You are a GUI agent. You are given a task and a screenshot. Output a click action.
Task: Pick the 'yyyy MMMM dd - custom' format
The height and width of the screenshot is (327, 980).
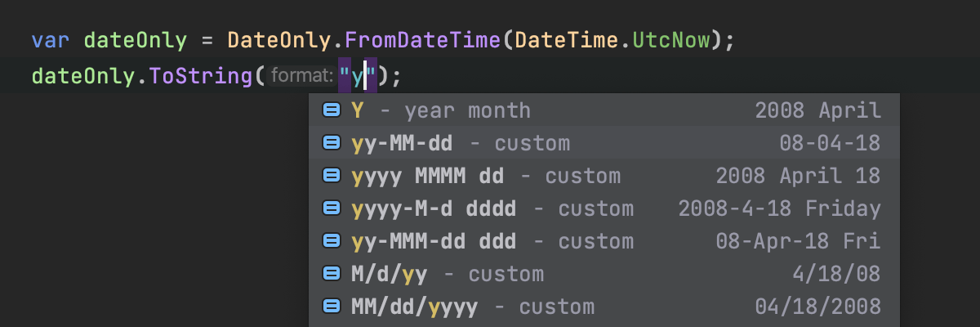486,176
